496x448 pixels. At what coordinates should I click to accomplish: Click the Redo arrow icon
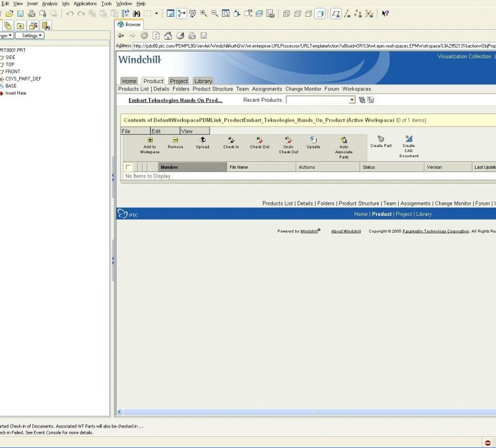81,14
